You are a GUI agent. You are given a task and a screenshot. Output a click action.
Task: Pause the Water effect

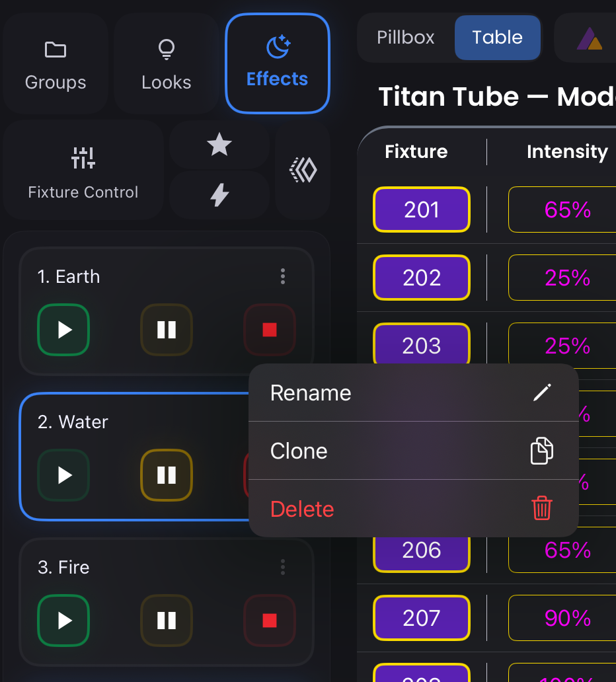pyautogui.click(x=166, y=475)
